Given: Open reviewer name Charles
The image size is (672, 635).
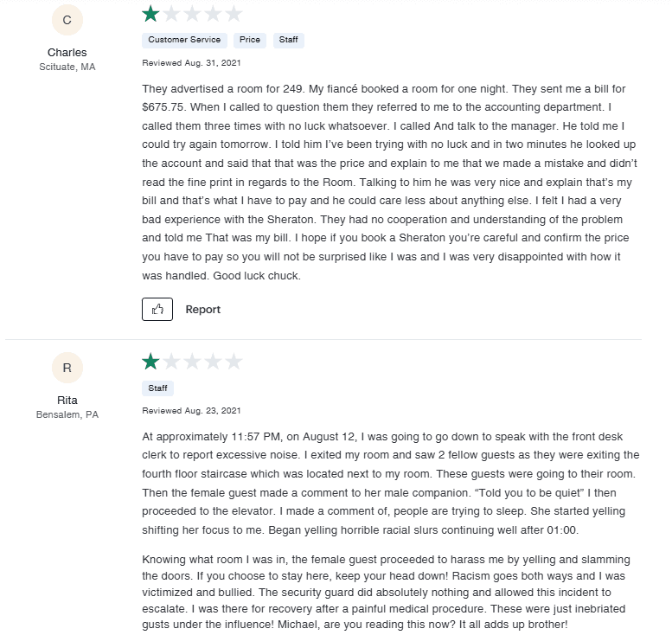Looking at the screenshot, I should coord(67,52).
